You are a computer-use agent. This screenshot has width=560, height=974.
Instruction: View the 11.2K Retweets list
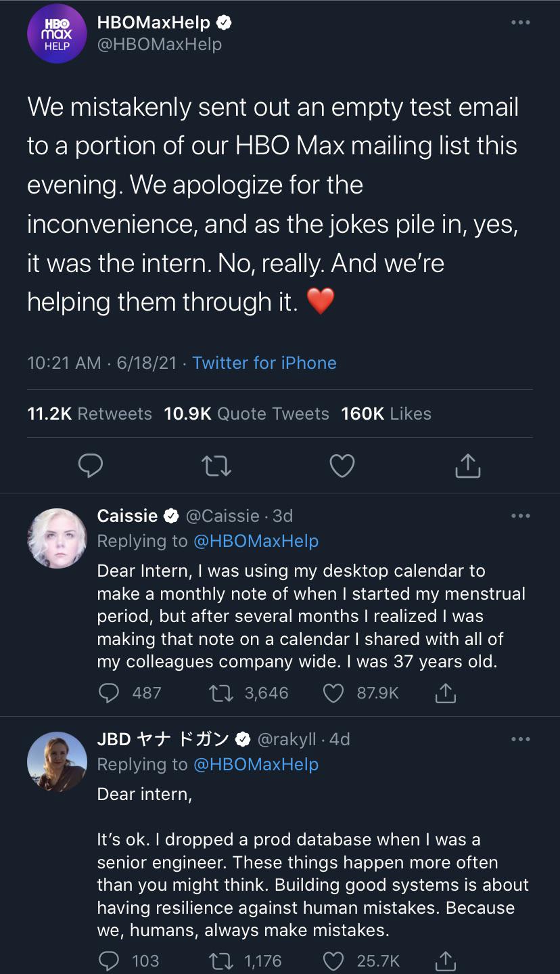(x=89, y=414)
